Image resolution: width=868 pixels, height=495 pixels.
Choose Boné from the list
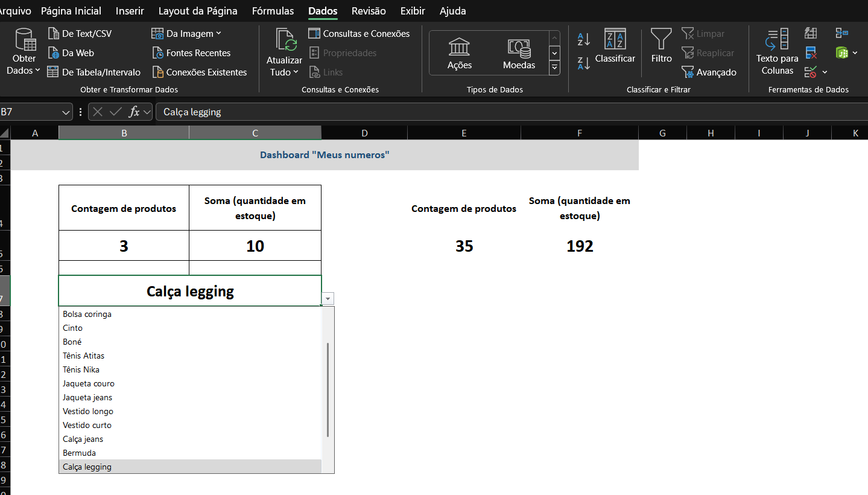click(190, 342)
